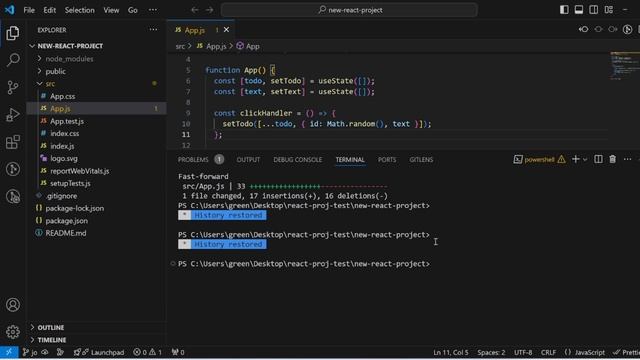This screenshot has width=640, height=360.
Task: Switch to the PROBLEMS tab
Action: click(193, 160)
